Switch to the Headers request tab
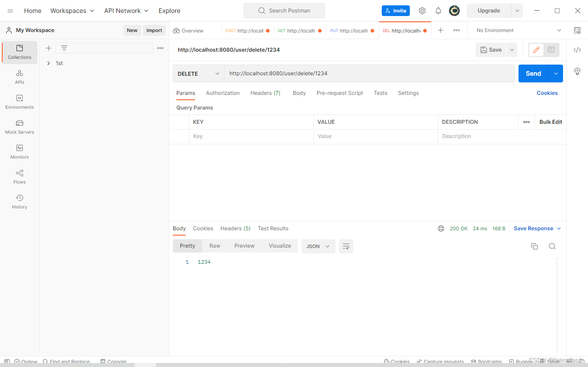Screen dimensions: 588x367 [x=265, y=93]
